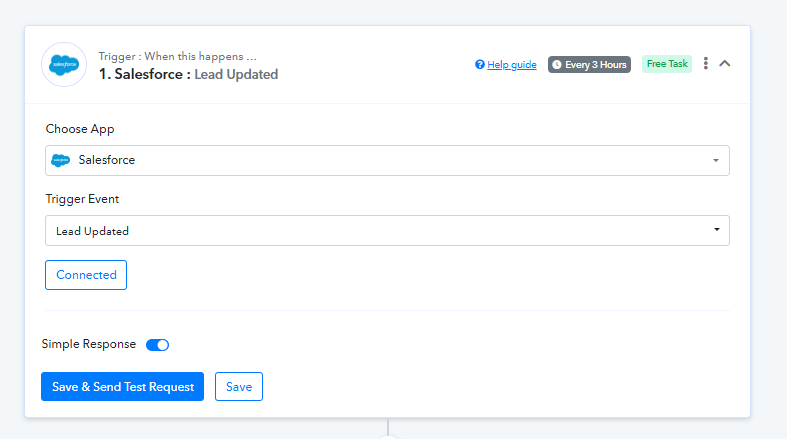Open the three-dot options menu
The image size is (787, 439).
pyautogui.click(x=706, y=63)
